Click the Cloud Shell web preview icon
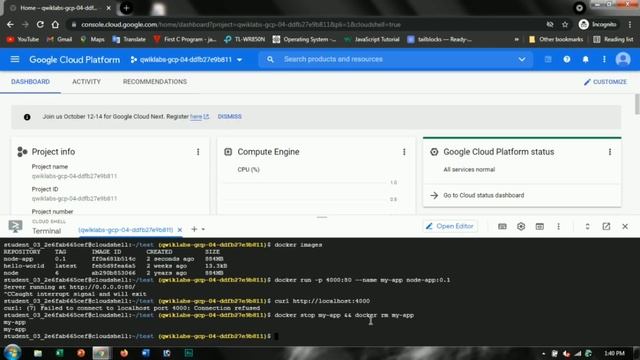This screenshot has height=360, width=640. tap(540, 227)
